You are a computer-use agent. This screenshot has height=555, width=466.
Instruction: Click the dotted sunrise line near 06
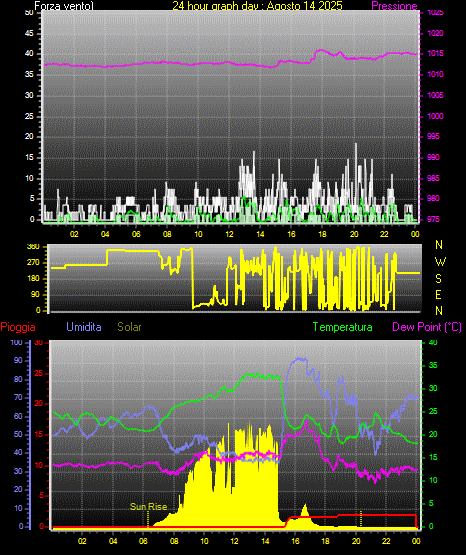tap(148, 519)
